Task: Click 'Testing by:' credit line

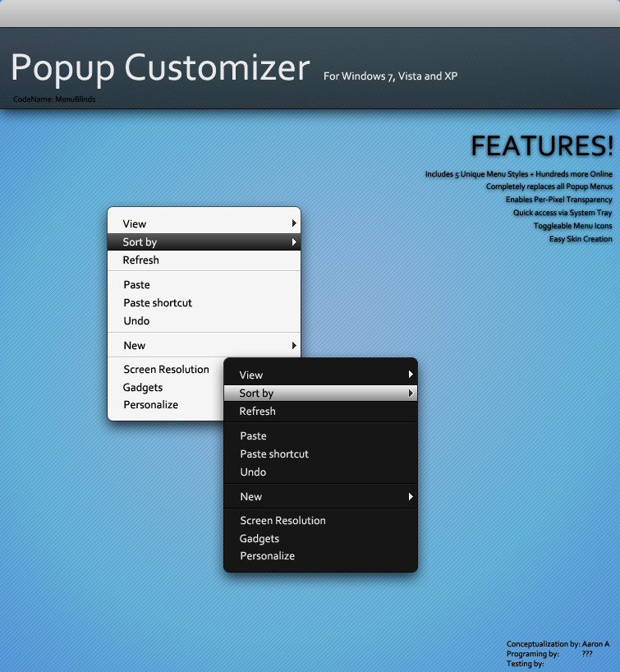Action: pyautogui.click(x=525, y=664)
